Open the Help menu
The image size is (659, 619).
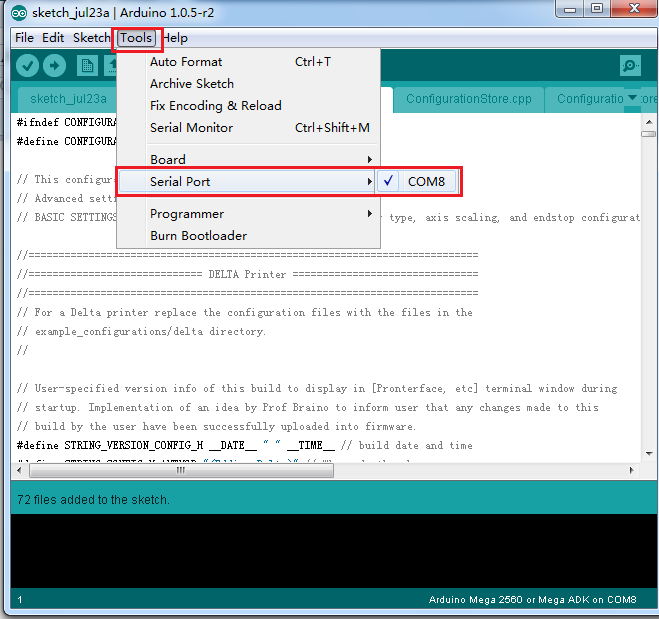point(175,38)
